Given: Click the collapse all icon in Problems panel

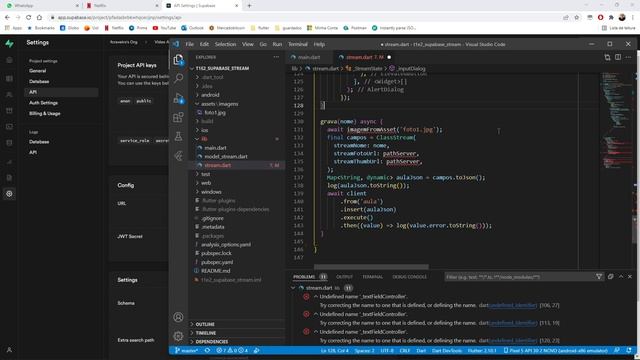Looking at the screenshot, I should tap(611, 277).
